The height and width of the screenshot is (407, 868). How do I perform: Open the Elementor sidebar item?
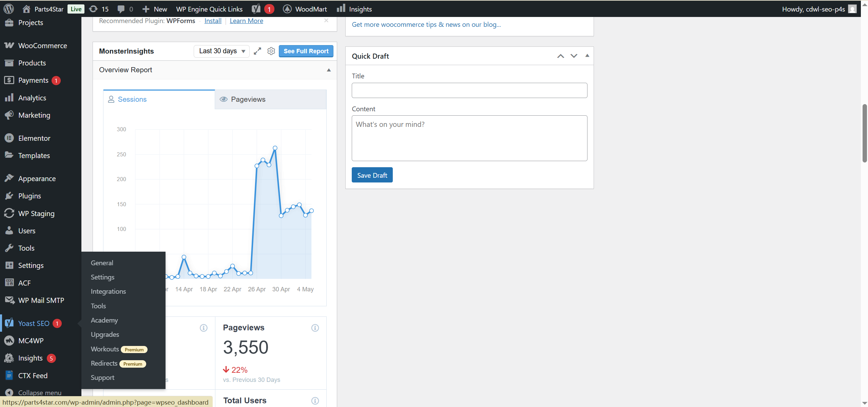(x=34, y=138)
